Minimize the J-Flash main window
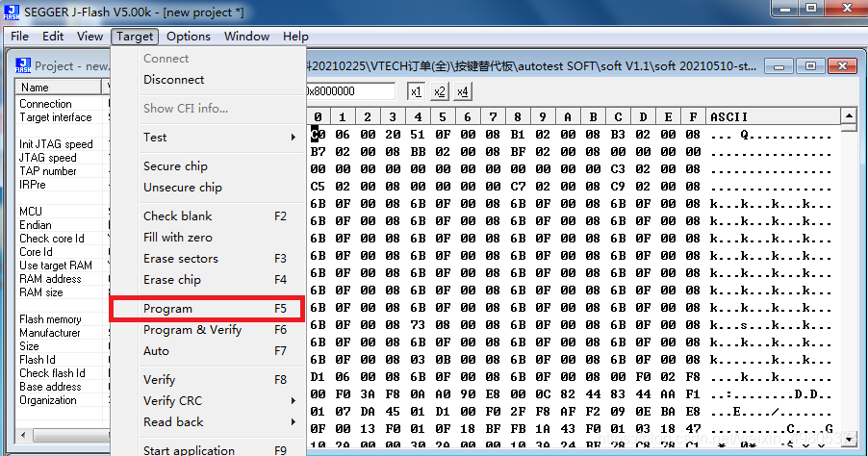This screenshot has width=868, height=456. [x=784, y=8]
